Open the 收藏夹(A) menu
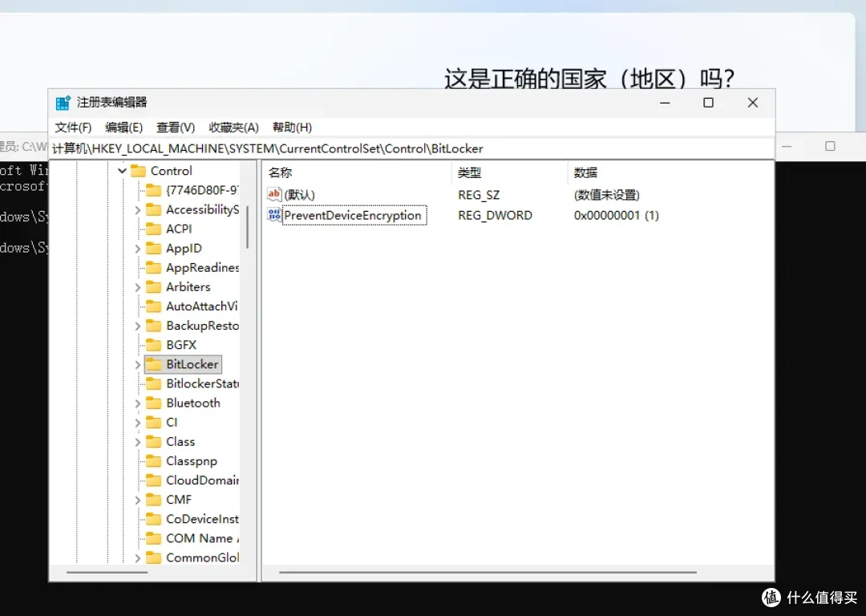This screenshot has width=866, height=616. (x=233, y=128)
